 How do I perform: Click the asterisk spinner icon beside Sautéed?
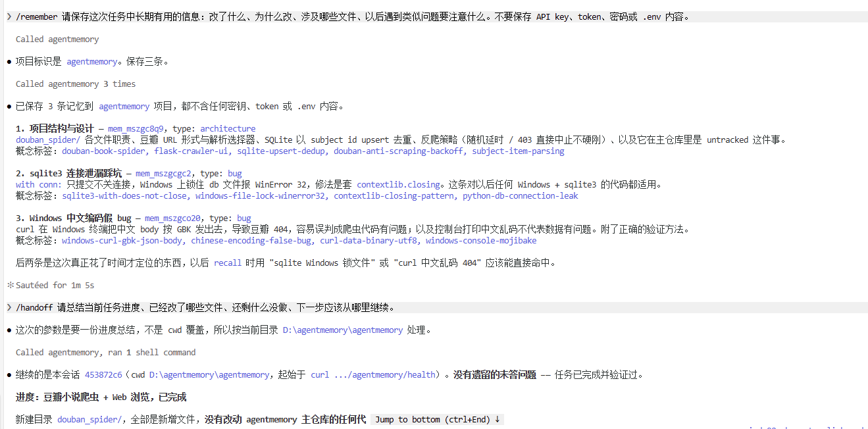point(10,285)
